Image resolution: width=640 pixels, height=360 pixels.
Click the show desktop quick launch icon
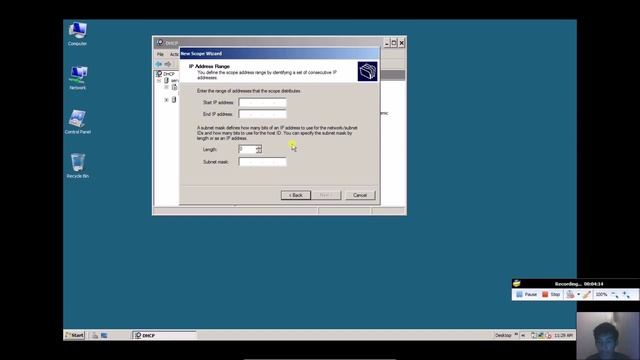click(104, 336)
